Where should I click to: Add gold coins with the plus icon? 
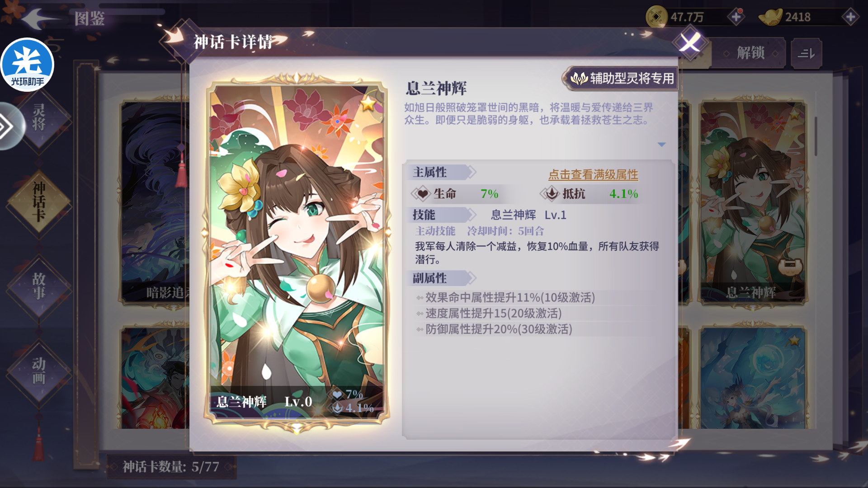(736, 17)
